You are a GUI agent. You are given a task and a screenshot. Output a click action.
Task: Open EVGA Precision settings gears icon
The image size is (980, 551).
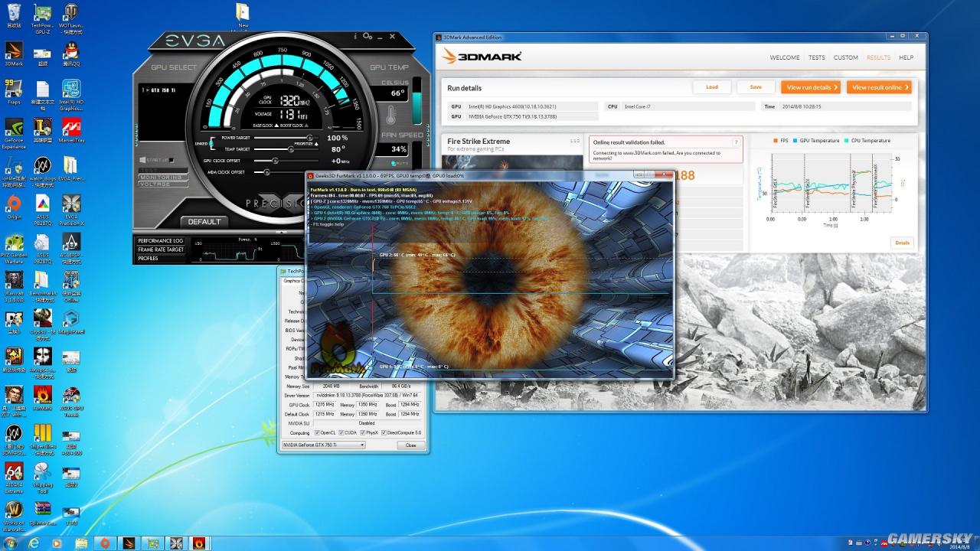[368, 37]
